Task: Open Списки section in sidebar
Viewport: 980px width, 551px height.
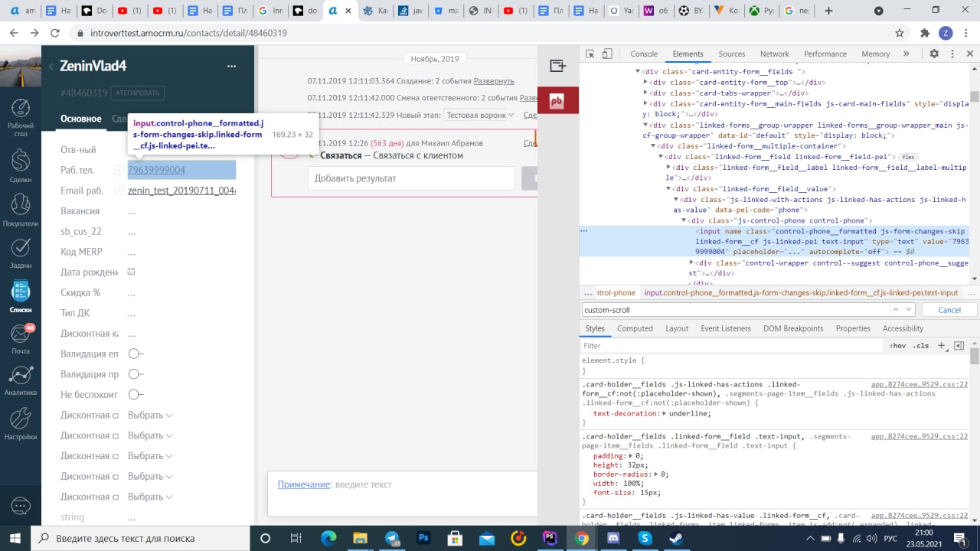Action: [21, 298]
